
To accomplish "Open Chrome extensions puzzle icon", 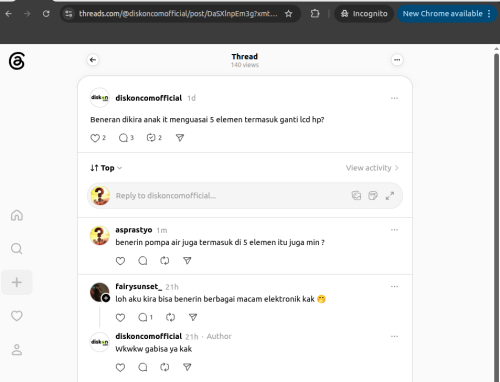I will (x=315, y=14).
